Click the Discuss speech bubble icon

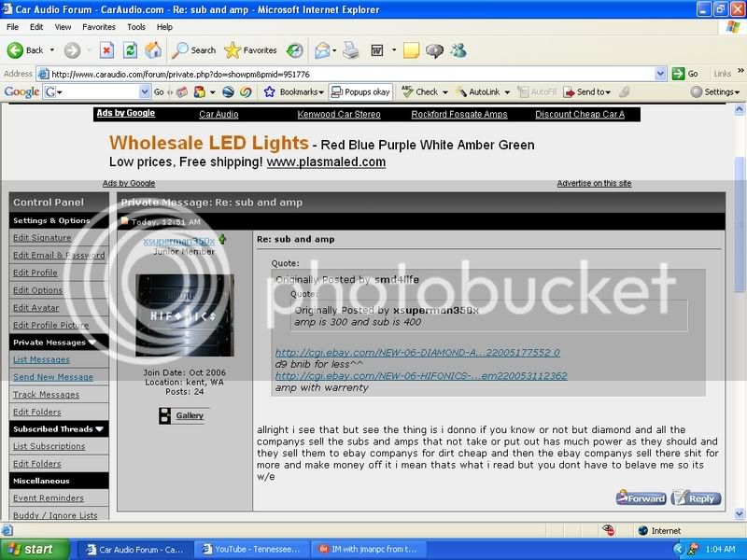pyautogui.click(x=434, y=50)
